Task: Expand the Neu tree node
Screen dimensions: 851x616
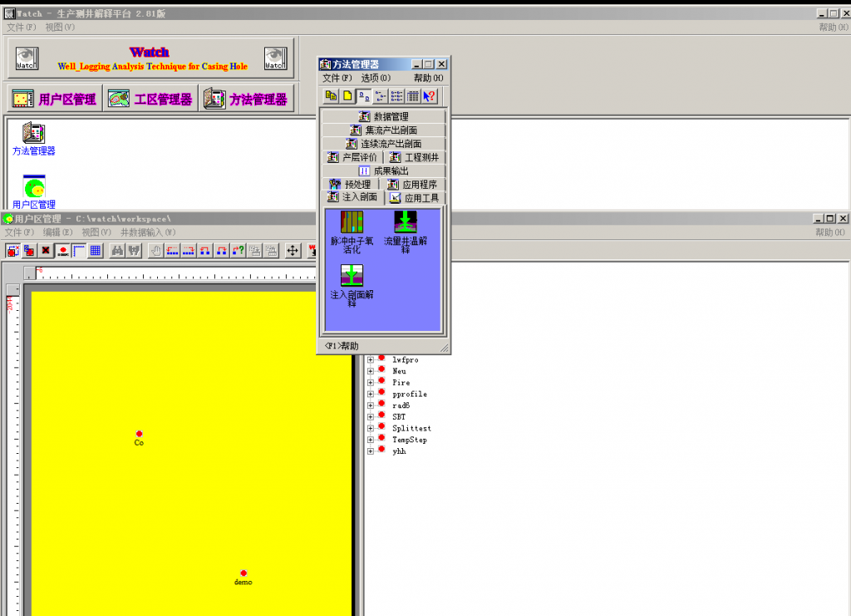Action: [x=371, y=372]
